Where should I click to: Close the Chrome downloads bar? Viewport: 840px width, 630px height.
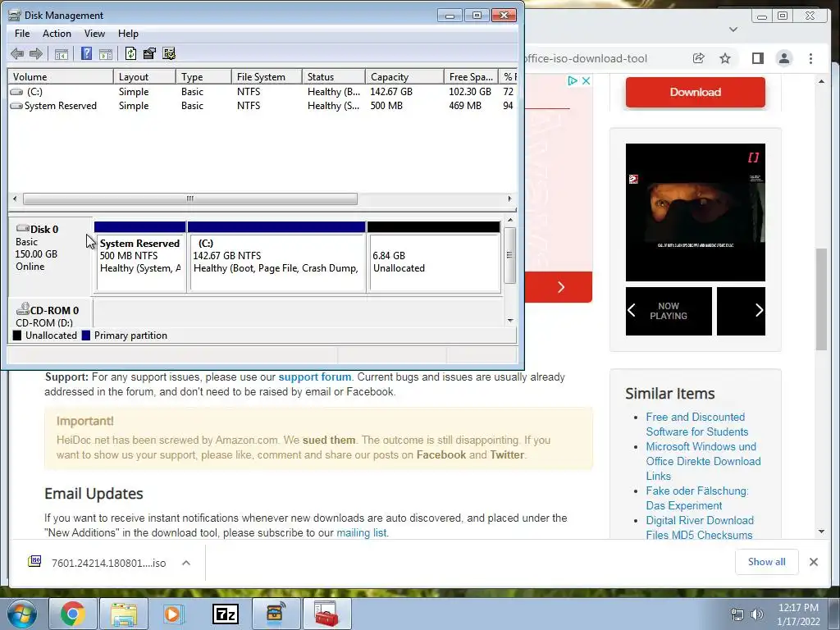(x=813, y=562)
